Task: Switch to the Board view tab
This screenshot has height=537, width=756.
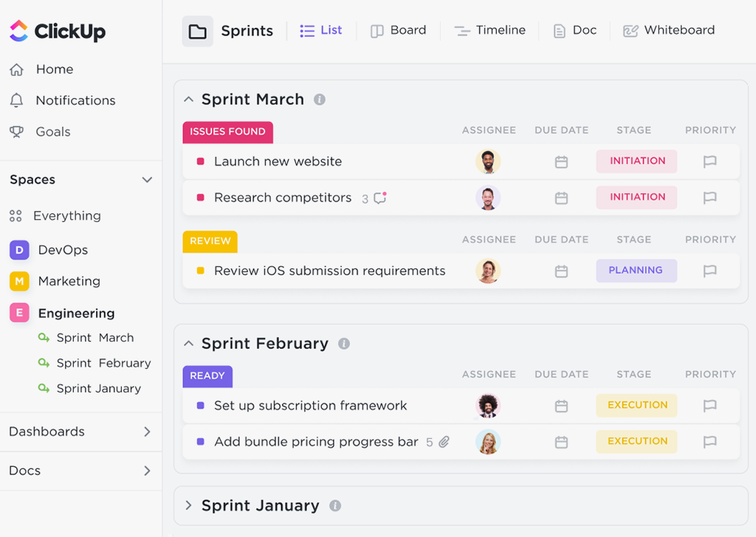Action: pos(398,30)
